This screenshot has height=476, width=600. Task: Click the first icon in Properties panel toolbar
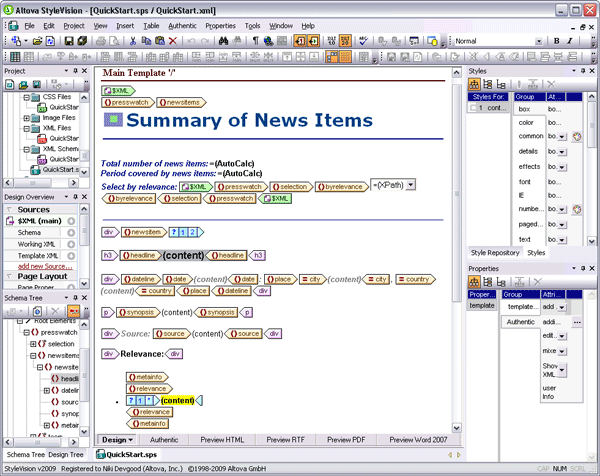click(474, 282)
